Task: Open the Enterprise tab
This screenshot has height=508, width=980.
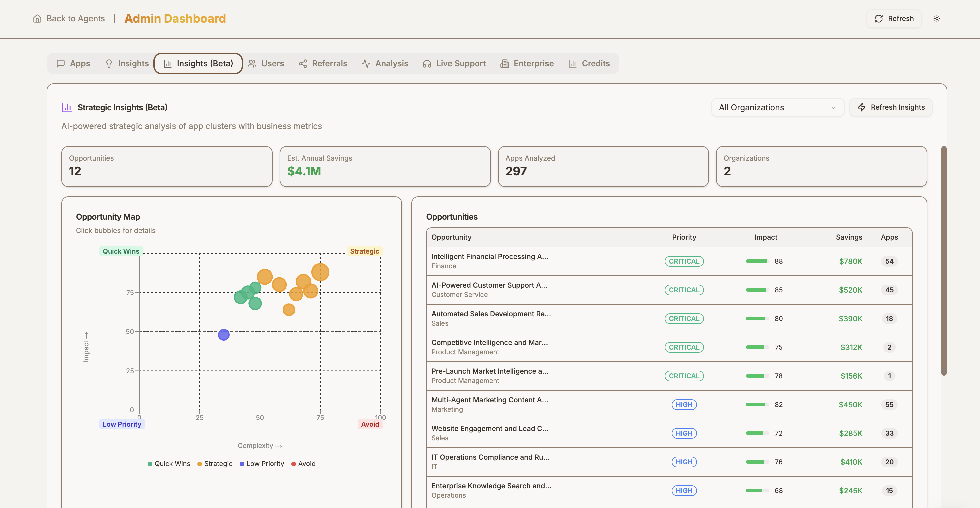Action: click(x=527, y=64)
